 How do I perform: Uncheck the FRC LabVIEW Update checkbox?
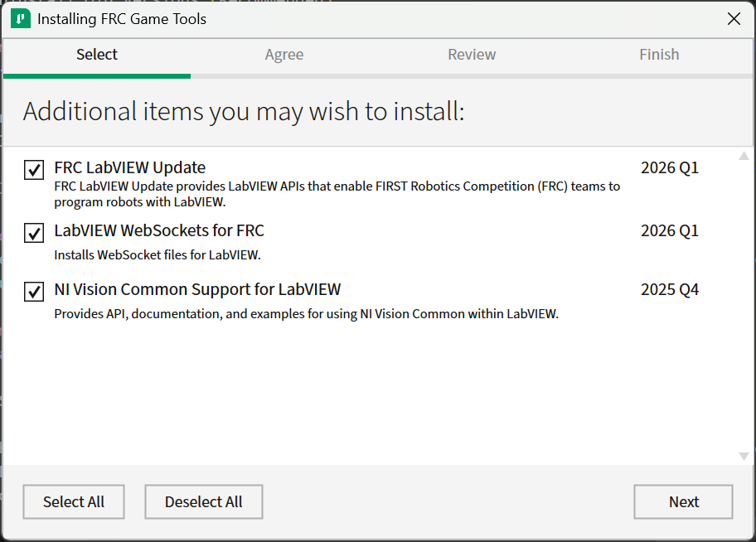(x=33, y=169)
